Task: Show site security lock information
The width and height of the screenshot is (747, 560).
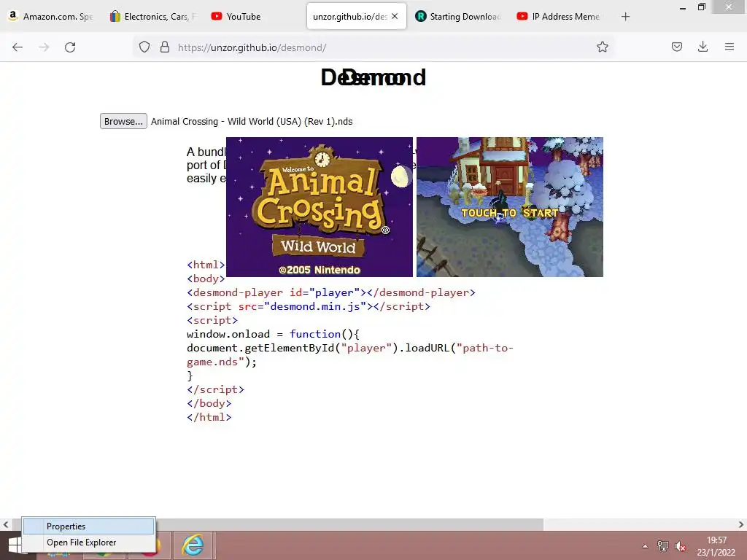Action: 165,47
